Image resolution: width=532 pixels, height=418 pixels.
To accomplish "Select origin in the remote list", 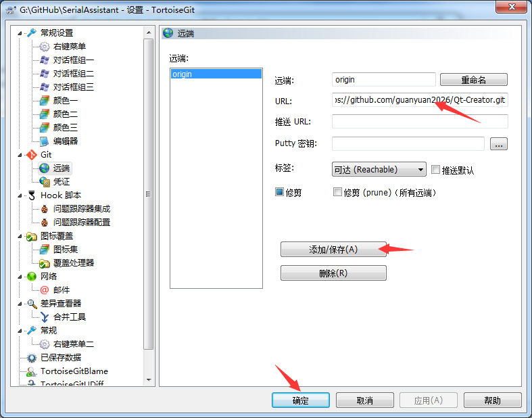I will click(x=216, y=74).
